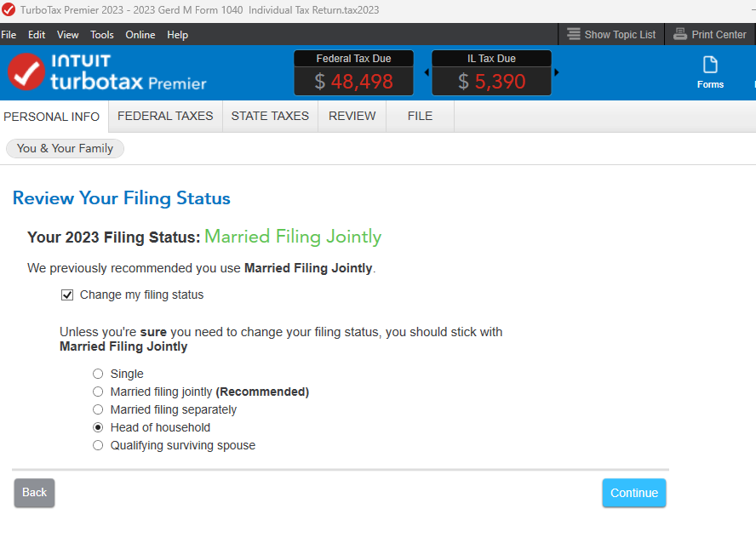Click the title bar TurboTax app icon
The image size is (756, 549).
tap(9, 9)
